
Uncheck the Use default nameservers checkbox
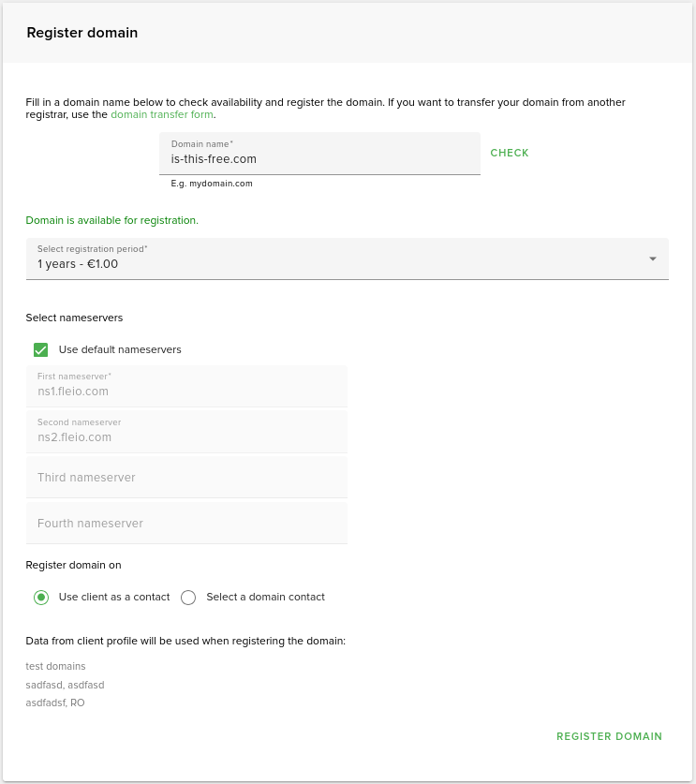point(41,349)
